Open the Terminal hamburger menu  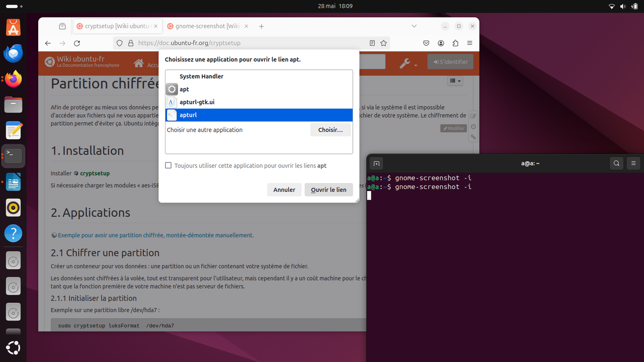point(633,163)
